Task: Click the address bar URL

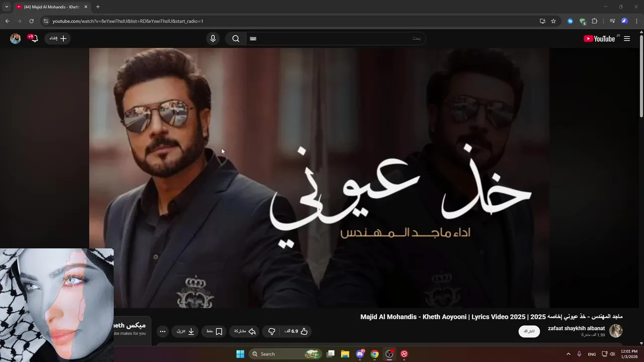Action: tap(128, 21)
